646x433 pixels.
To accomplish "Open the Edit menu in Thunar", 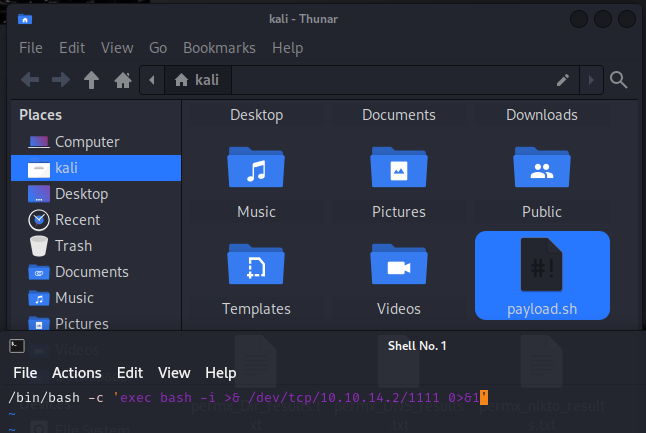I will pyautogui.click(x=72, y=48).
